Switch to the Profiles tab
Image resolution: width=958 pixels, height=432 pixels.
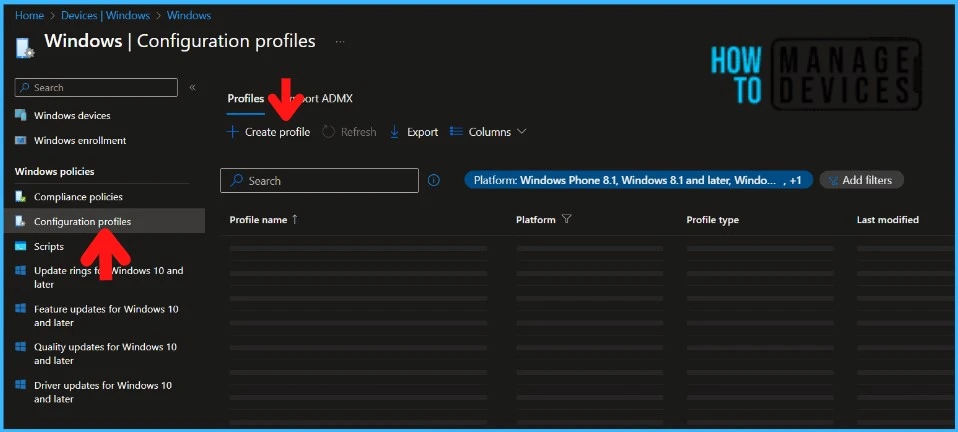click(x=246, y=98)
